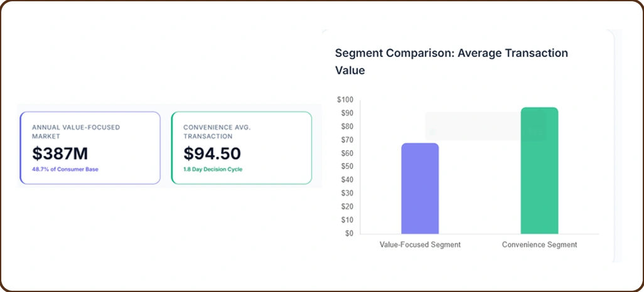This screenshot has width=644, height=292.
Task: Click the 48.7% of Consumer Base text
Action: click(x=65, y=169)
